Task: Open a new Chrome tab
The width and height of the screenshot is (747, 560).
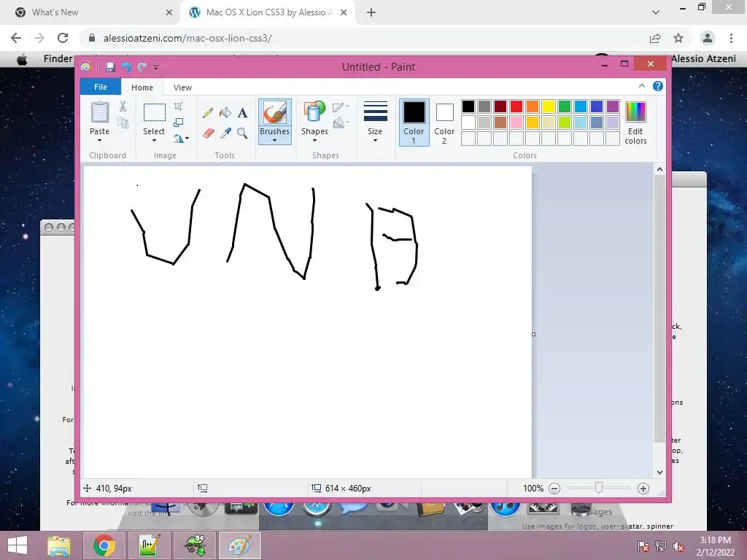Action: [x=371, y=12]
